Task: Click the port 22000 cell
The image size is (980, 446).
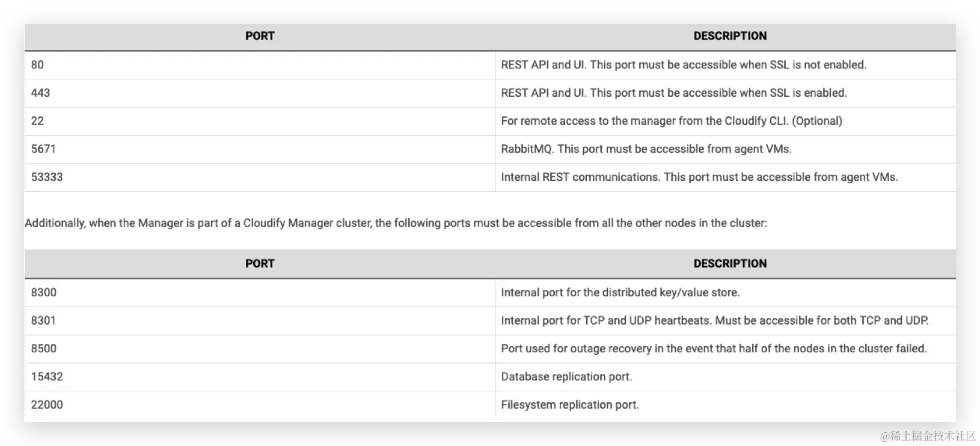Action: pos(260,405)
